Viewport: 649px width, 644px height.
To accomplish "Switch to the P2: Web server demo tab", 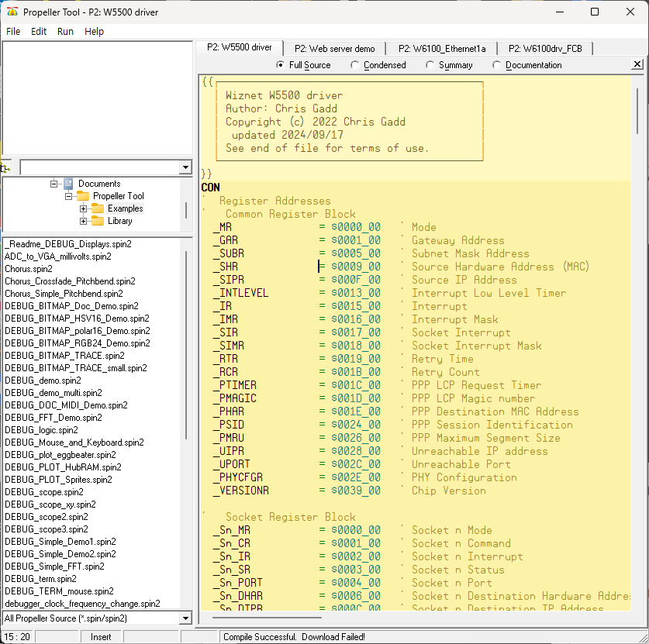I will point(334,48).
